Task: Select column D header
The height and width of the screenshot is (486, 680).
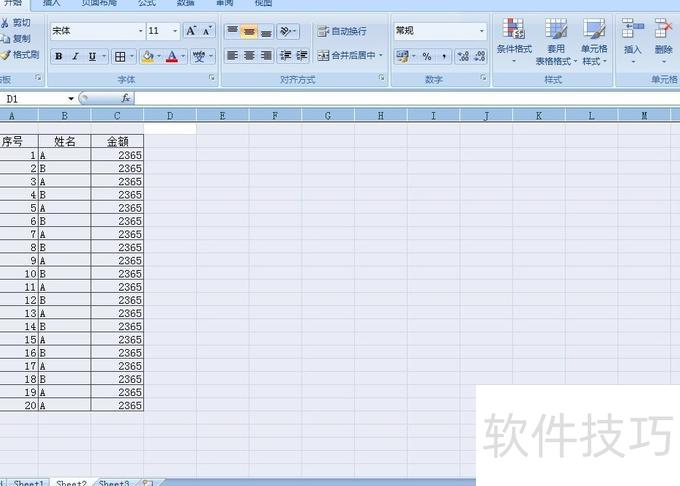Action: 170,116
